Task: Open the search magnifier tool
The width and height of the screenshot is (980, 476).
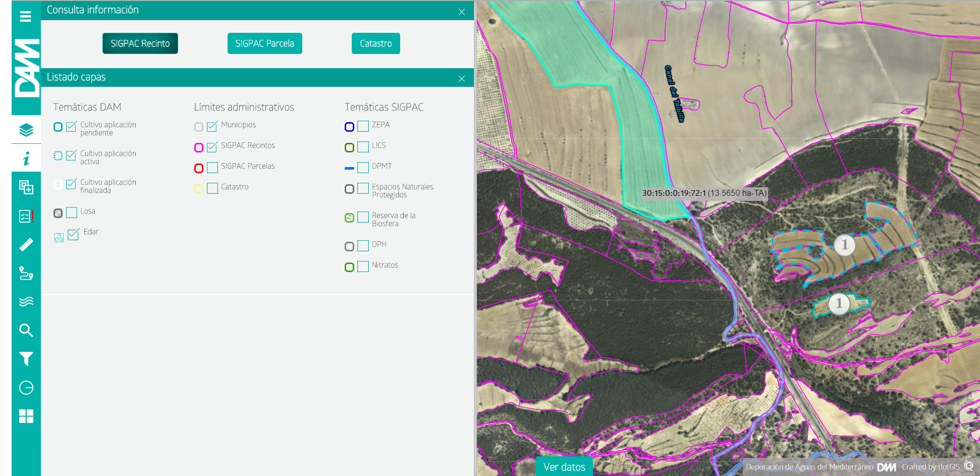Action: pos(26,330)
